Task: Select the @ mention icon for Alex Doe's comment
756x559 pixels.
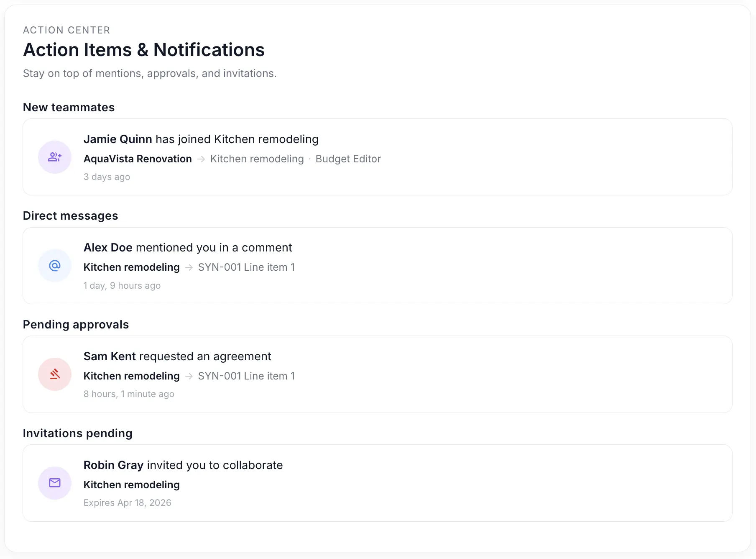Action: (x=55, y=265)
